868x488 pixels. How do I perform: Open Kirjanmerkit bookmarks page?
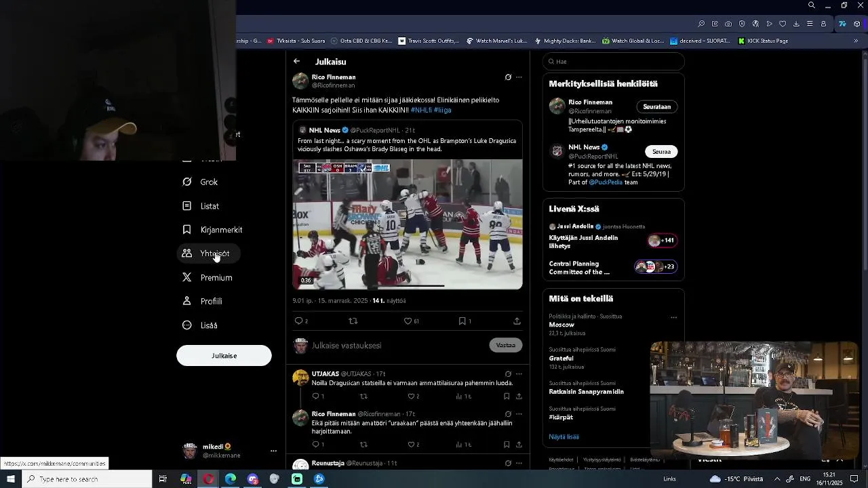point(212,230)
